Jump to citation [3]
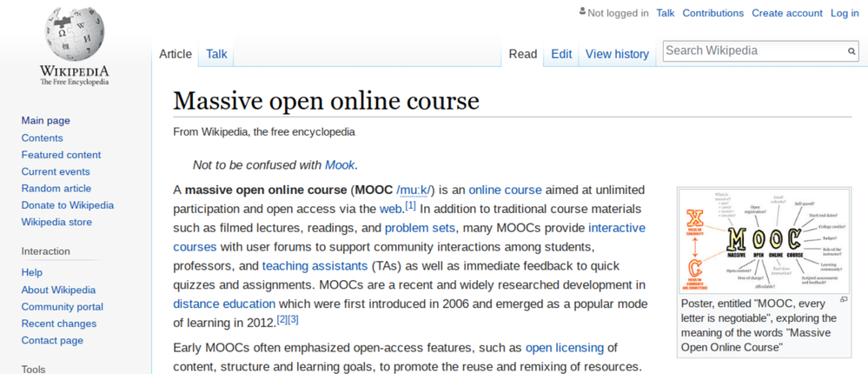Viewport: 868px width, 374px height. coord(294,319)
